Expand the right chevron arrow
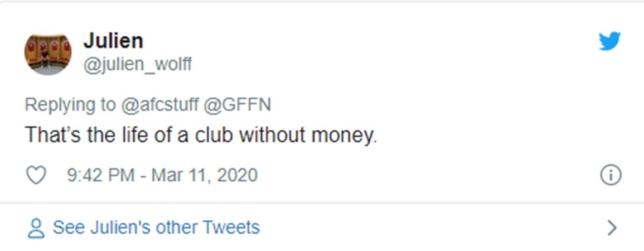The height and width of the screenshot is (251, 644). coord(612,228)
